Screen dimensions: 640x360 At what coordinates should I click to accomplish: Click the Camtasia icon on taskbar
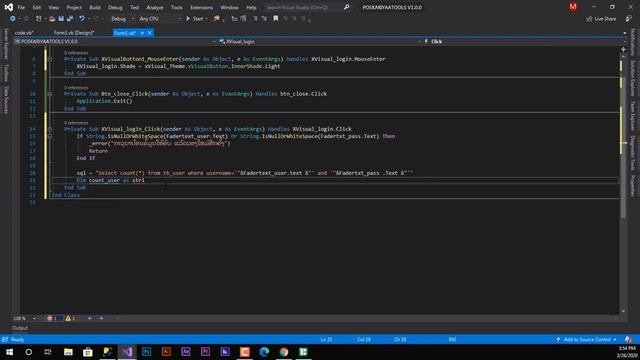point(244,352)
